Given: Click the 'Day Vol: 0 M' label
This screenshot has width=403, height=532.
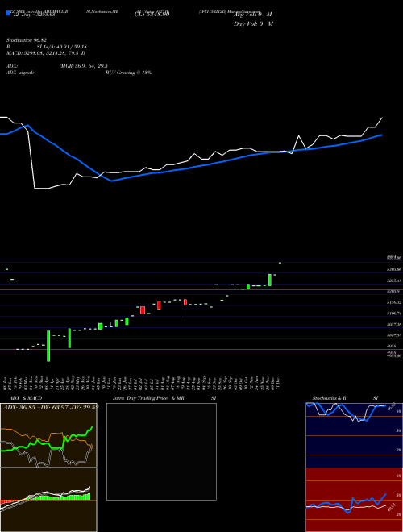Looking at the screenshot, I should pos(253,24).
